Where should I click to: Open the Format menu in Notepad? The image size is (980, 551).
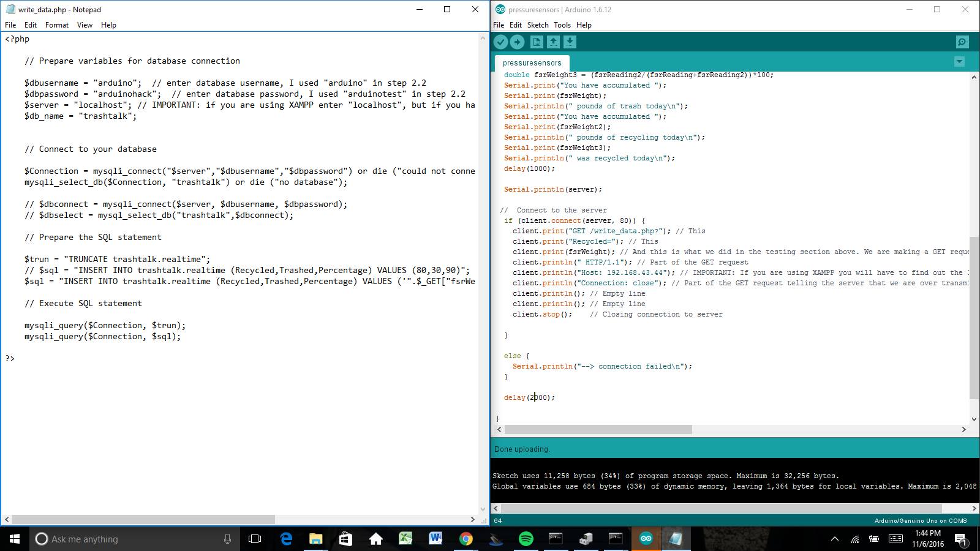point(57,25)
